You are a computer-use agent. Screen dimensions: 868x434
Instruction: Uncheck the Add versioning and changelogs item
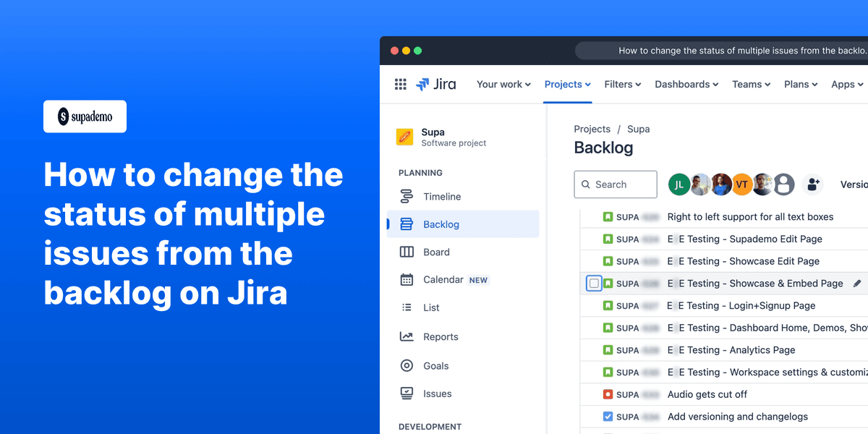pos(608,417)
